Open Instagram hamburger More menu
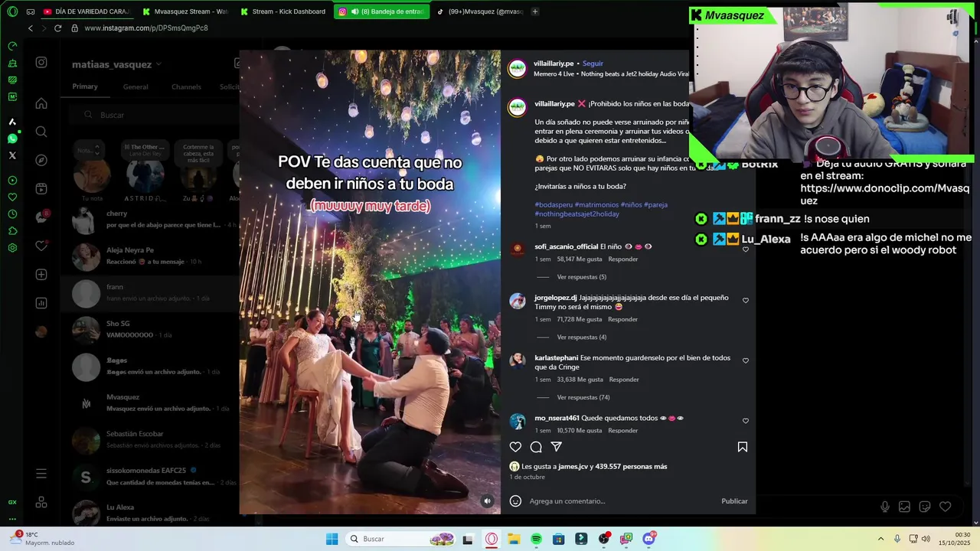Image resolution: width=980 pixels, height=551 pixels. 41,474
